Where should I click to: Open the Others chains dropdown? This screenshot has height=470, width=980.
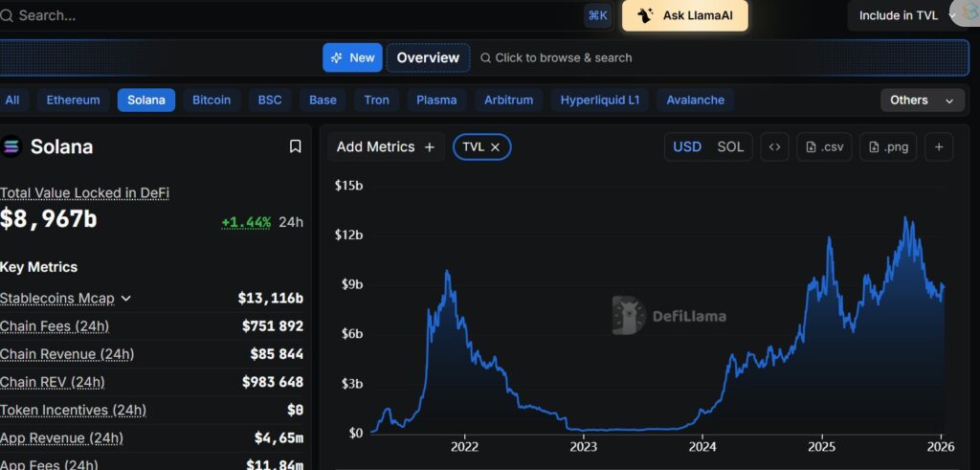[922, 100]
